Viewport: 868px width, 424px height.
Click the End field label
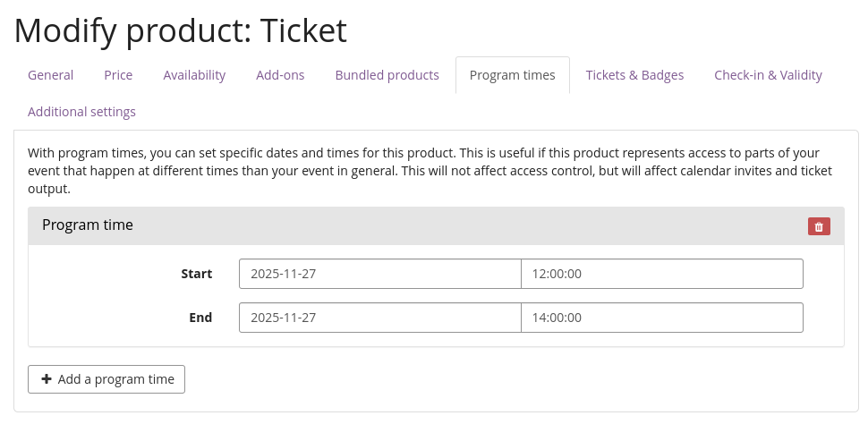(200, 318)
